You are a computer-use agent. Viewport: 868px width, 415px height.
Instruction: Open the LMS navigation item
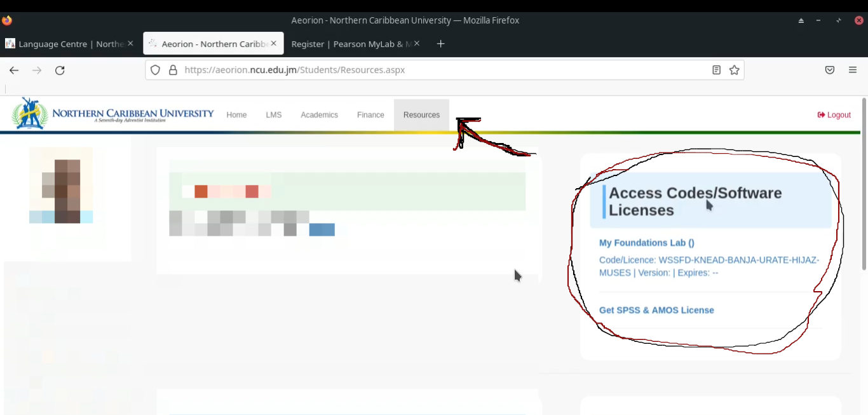[273, 115]
